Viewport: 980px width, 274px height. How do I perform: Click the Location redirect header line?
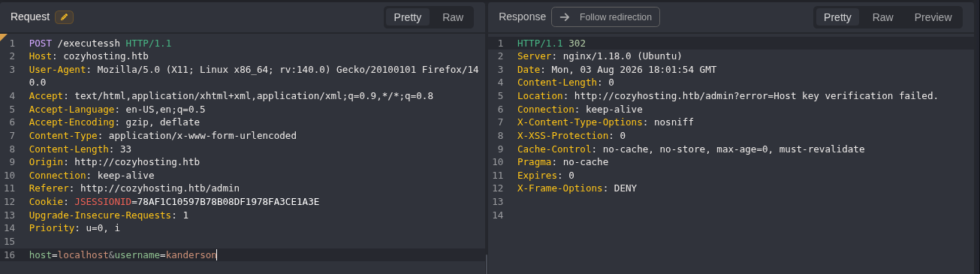pos(728,96)
